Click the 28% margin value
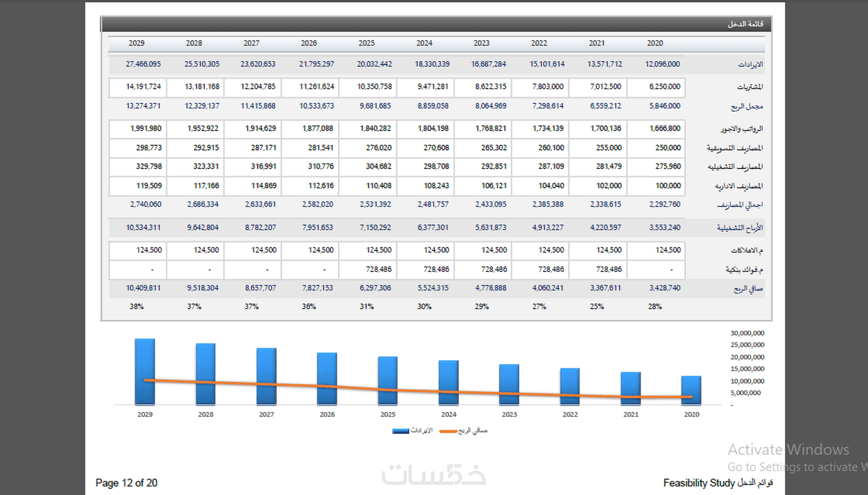Image resolution: width=868 pixels, height=495 pixels. point(655,307)
